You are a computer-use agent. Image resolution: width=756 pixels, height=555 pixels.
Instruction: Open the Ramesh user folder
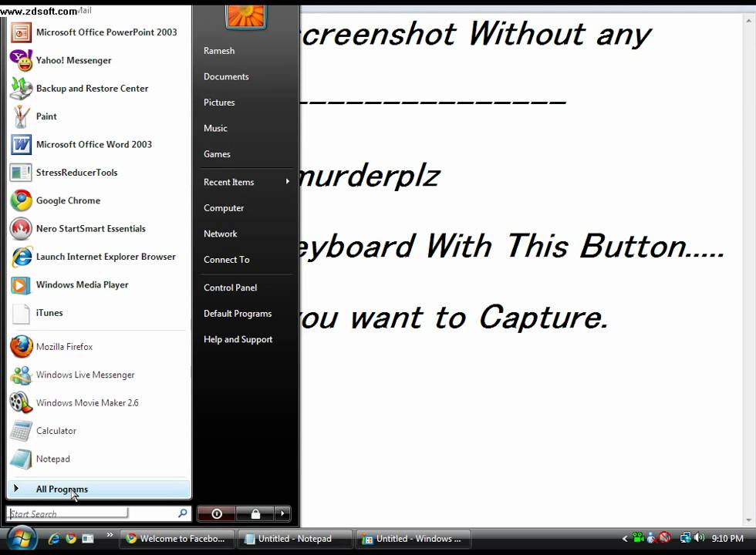pyautogui.click(x=219, y=51)
